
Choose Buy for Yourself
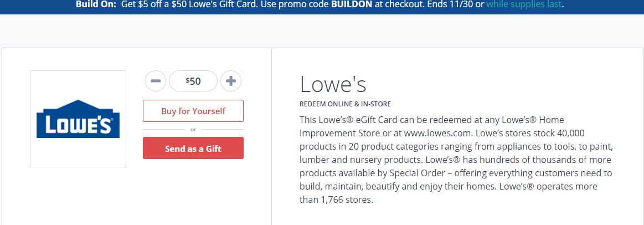193,111
